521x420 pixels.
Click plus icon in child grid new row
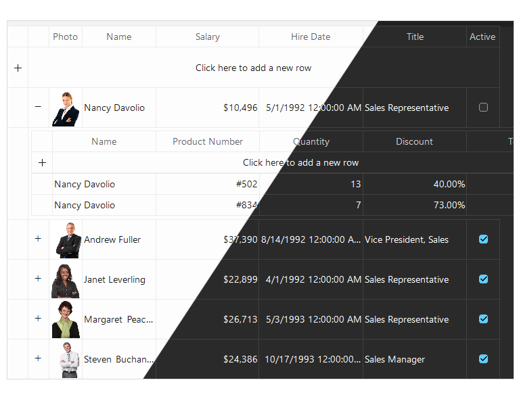(x=42, y=163)
